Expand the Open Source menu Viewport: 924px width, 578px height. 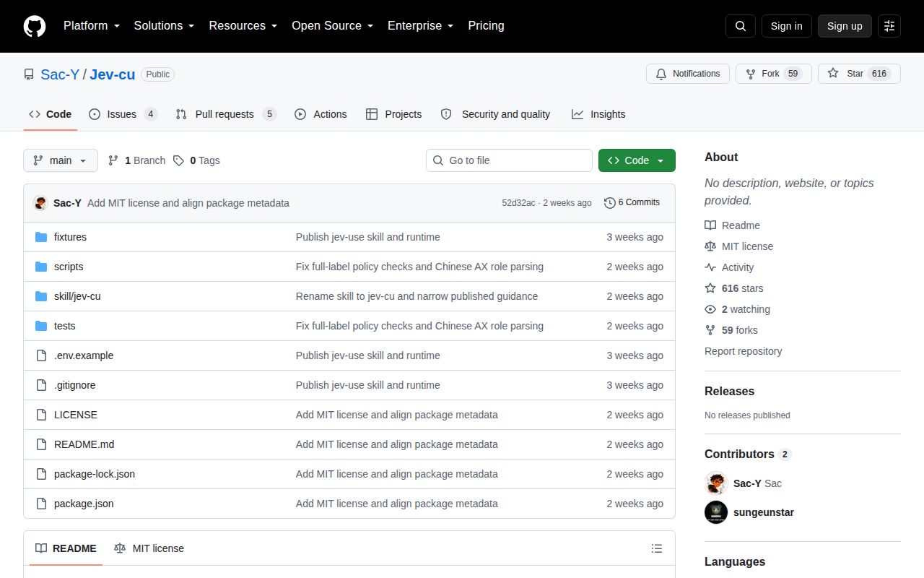click(x=332, y=26)
